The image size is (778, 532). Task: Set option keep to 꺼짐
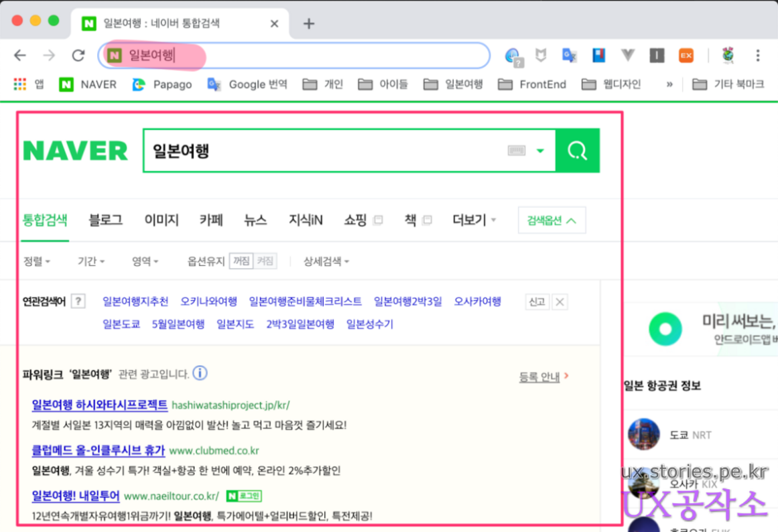241,261
